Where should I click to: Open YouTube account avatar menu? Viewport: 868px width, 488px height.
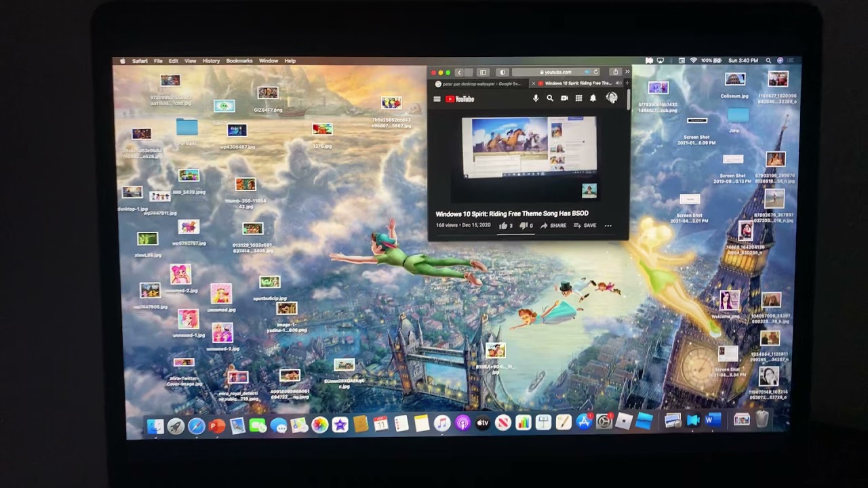pyautogui.click(x=612, y=98)
